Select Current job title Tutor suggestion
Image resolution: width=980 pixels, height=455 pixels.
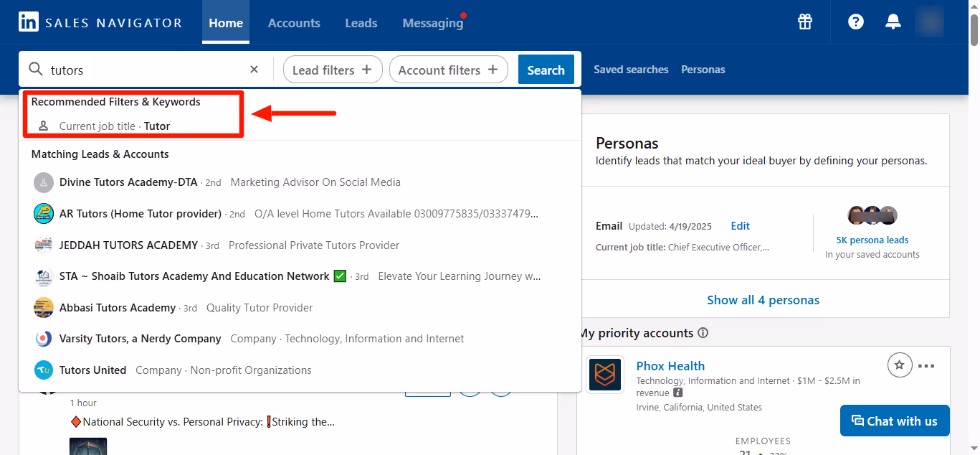300,126
